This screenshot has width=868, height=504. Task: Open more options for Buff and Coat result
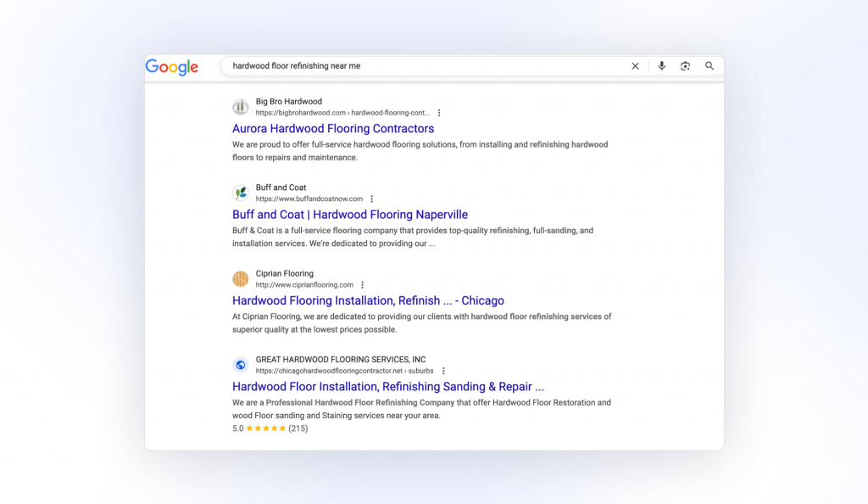tap(372, 199)
